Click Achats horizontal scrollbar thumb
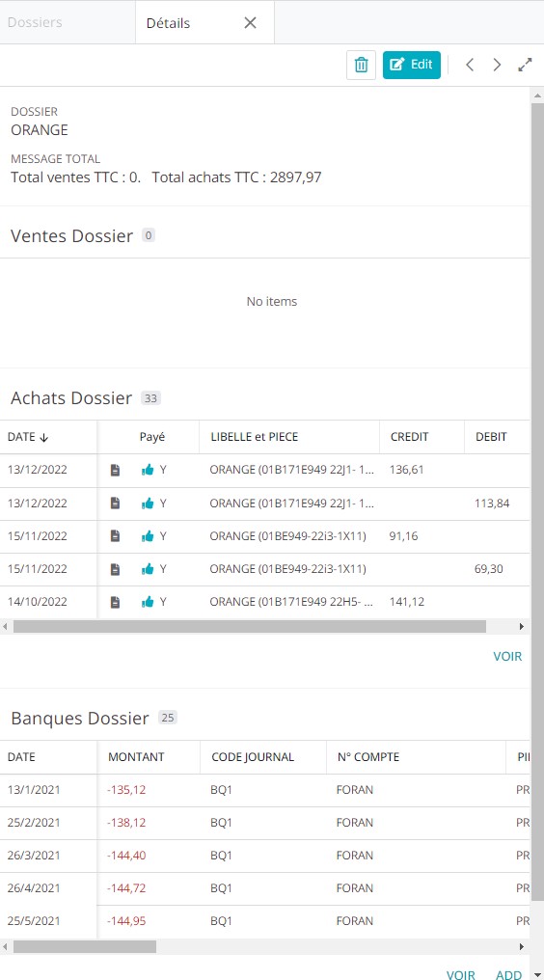 [x=250, y=626]
